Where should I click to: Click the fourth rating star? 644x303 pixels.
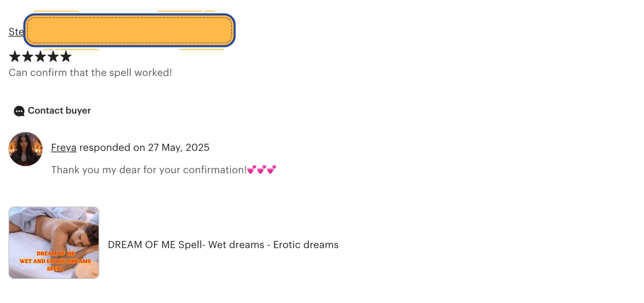tap(53, 56)
